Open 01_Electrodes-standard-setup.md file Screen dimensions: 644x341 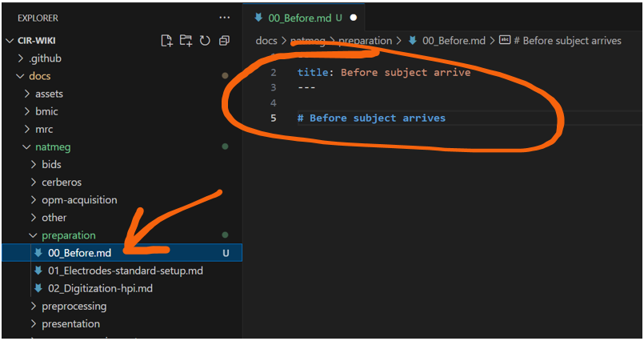125,271
